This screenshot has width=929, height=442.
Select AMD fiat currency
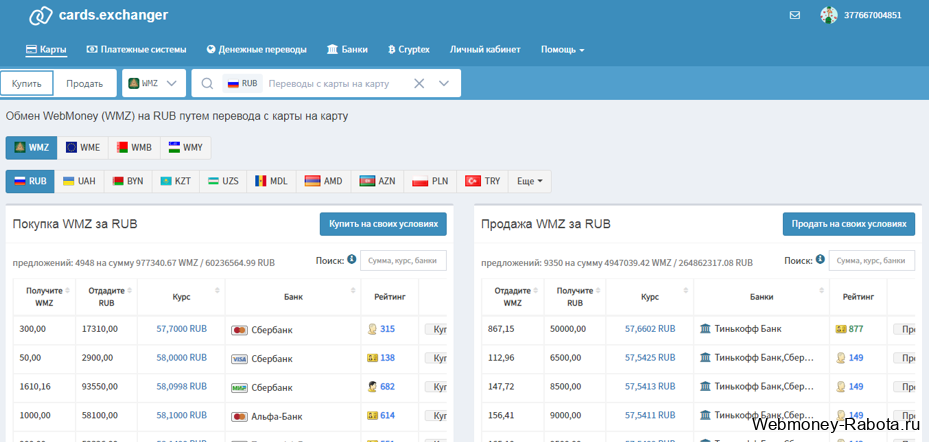pyautogui.click(x=323, y=181)
